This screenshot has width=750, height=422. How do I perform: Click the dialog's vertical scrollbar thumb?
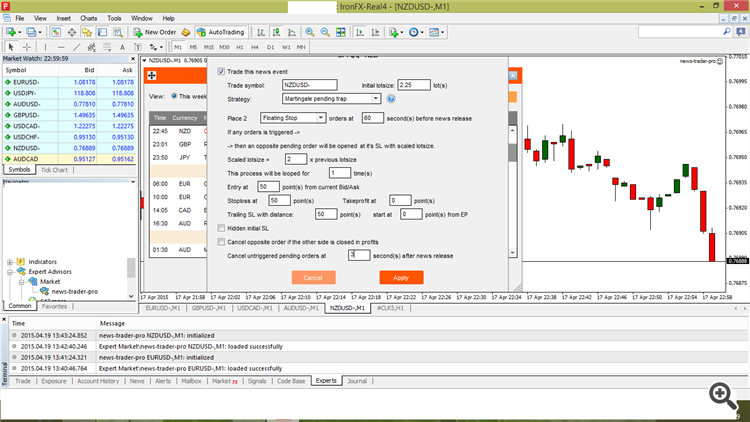pos(513,153)
